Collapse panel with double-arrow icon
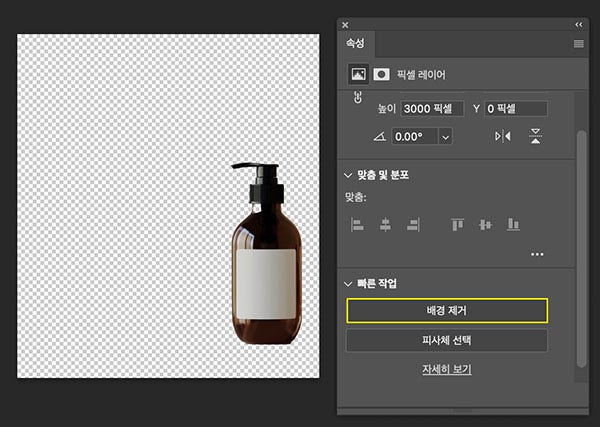 pos(579,25)
